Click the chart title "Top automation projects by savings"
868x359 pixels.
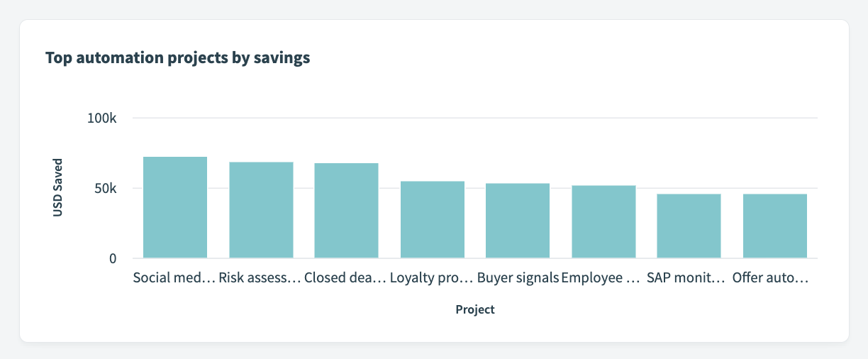[177, 58]
